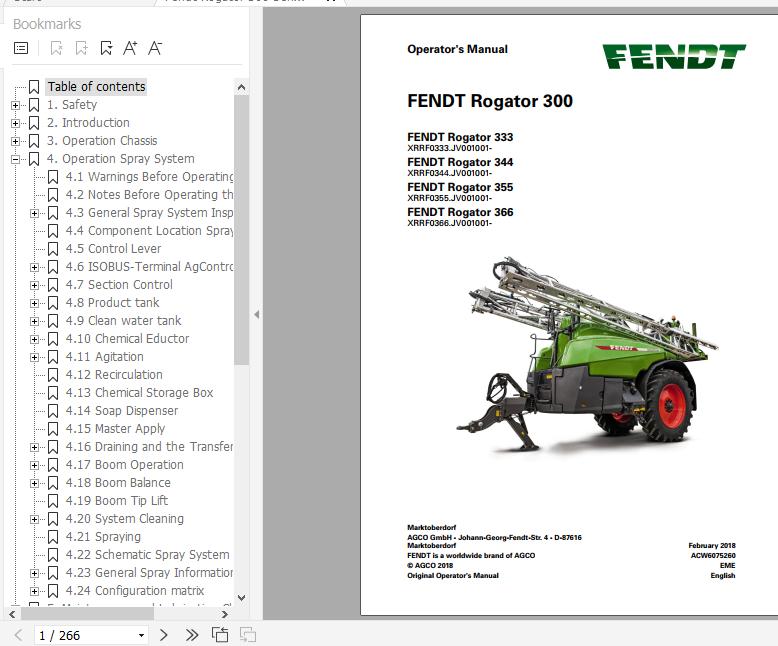This screenshot has width=778, height=646.
Task: Click the first page-view icon beside last-page arrows
Action: [220, 635]
